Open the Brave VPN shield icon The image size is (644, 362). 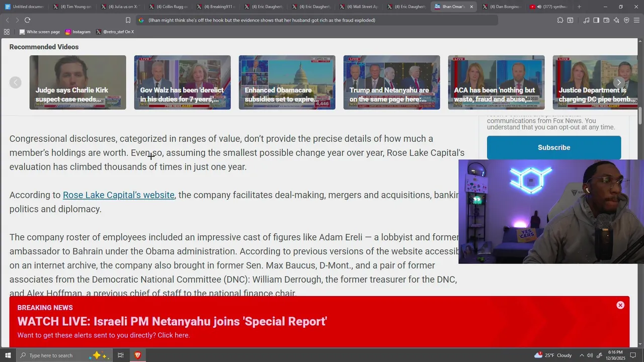pyautogui.click(x=626, y=20)
